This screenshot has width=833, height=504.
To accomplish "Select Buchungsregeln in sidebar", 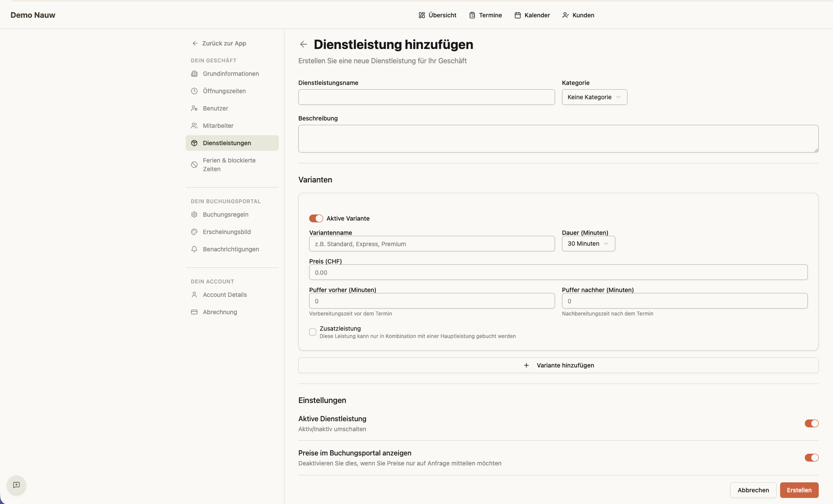I will click(x=232, y=215).
